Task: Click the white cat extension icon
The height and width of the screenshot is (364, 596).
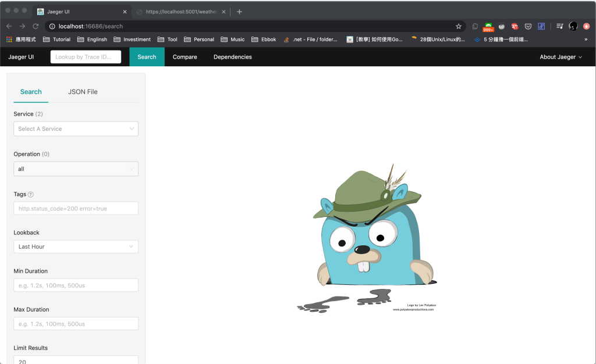Action: pyautogui.click(x=502, y=26)
